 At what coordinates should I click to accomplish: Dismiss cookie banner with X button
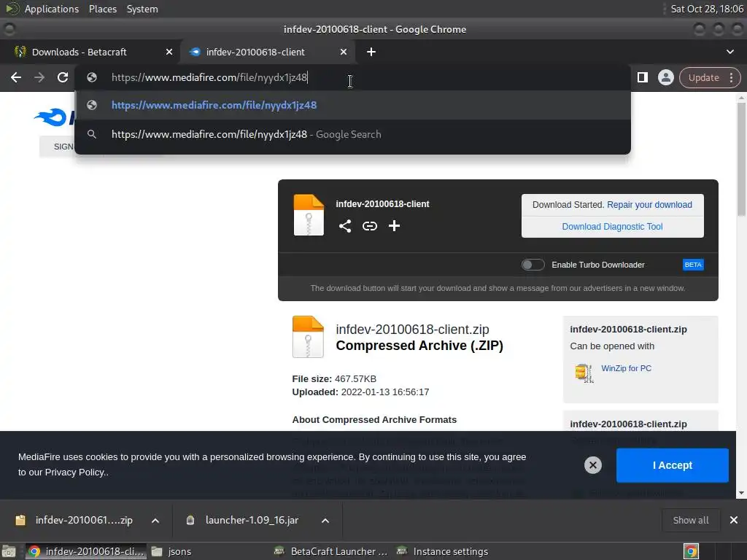[x=592, y=465]
